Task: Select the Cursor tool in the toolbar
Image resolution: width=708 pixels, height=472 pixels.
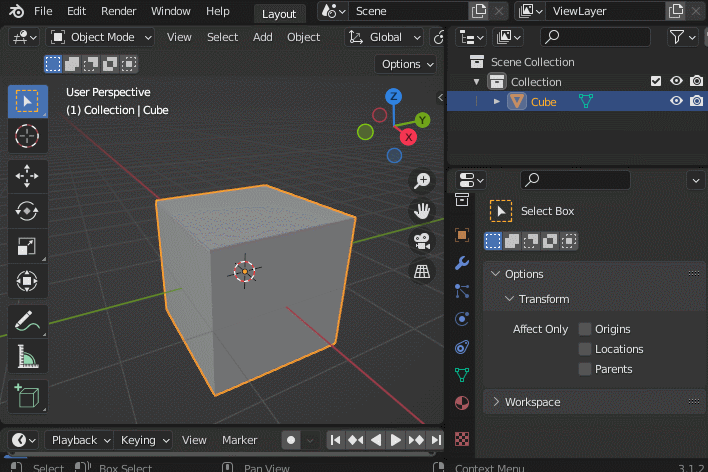Action: click(x=27, y=135)
